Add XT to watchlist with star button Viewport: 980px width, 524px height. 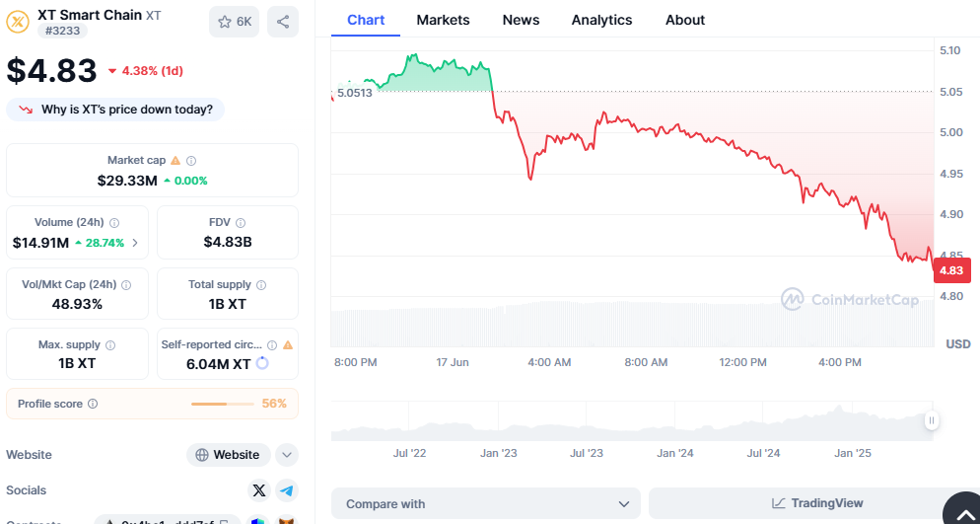(234, 22)
